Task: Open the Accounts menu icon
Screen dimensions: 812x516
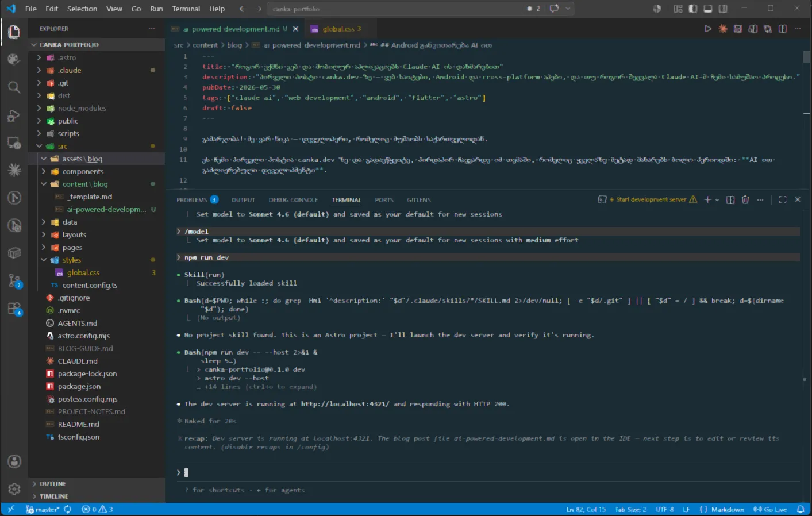Action: coord(14,461)
